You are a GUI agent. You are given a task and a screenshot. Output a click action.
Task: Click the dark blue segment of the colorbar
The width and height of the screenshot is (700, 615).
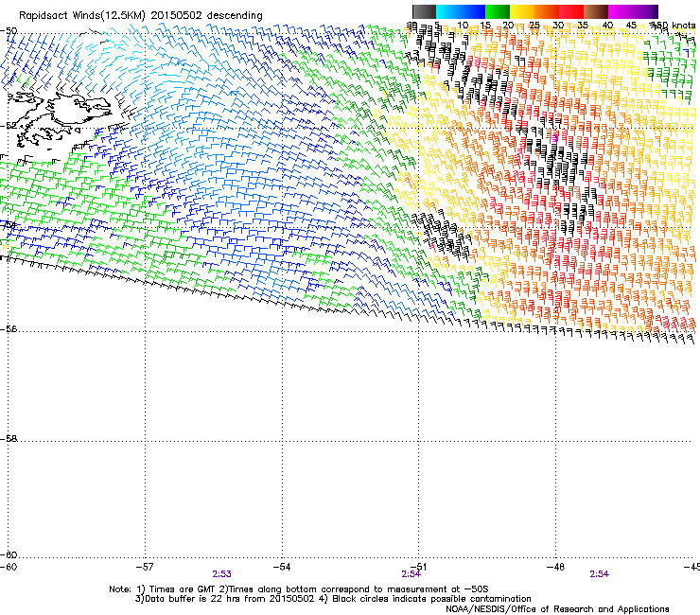click(x=473, y=11)
